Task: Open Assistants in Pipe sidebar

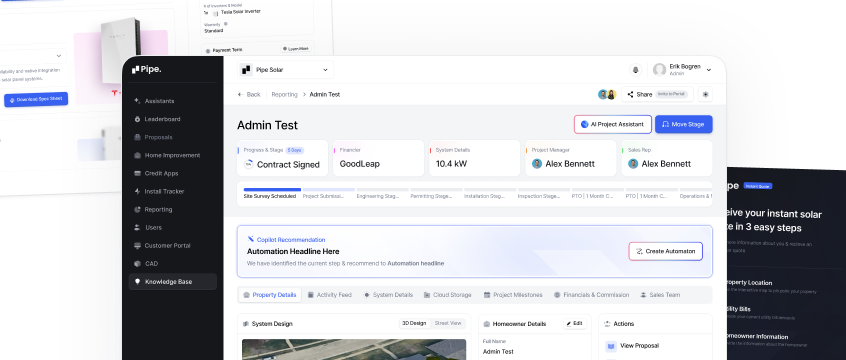Action: click(172, 101)
